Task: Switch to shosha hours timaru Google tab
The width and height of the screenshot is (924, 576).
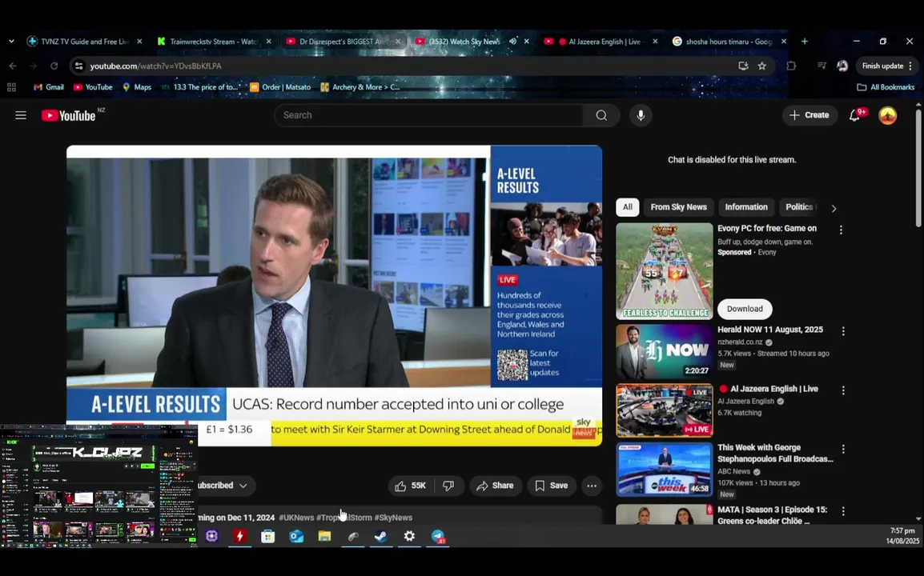Action: (x=729, y=42)
